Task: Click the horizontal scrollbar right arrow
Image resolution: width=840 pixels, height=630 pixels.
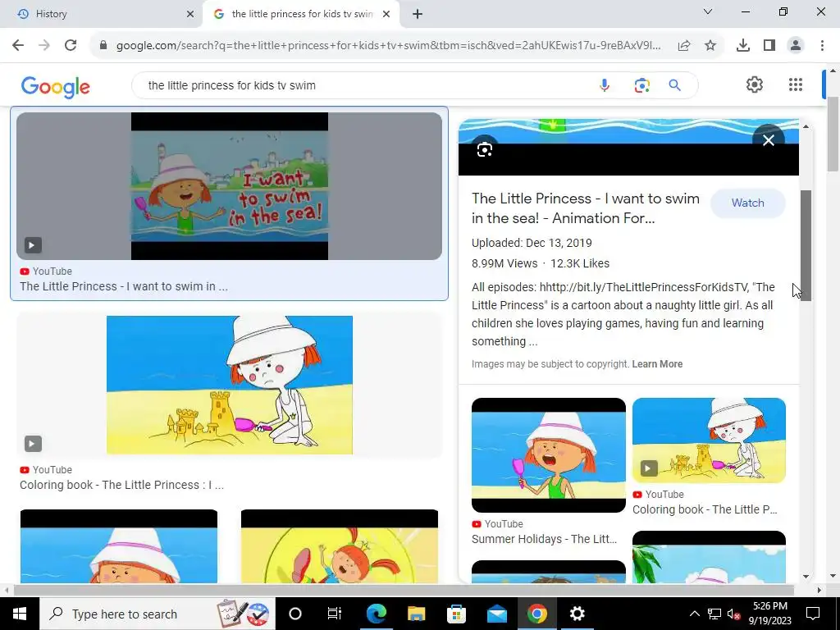Action: (x=819, y=591)
